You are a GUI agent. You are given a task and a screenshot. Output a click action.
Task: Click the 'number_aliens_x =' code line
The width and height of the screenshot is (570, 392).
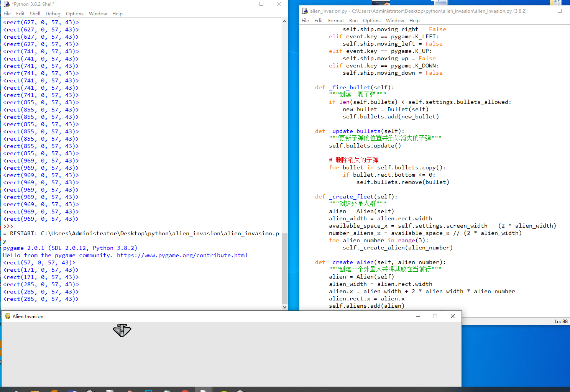click(x=425, y=233)
